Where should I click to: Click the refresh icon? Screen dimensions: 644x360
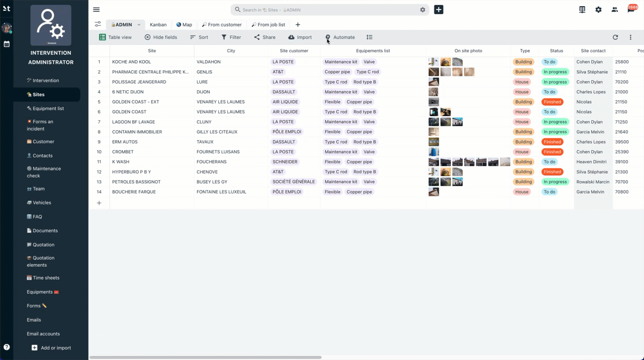coord(615,37)
